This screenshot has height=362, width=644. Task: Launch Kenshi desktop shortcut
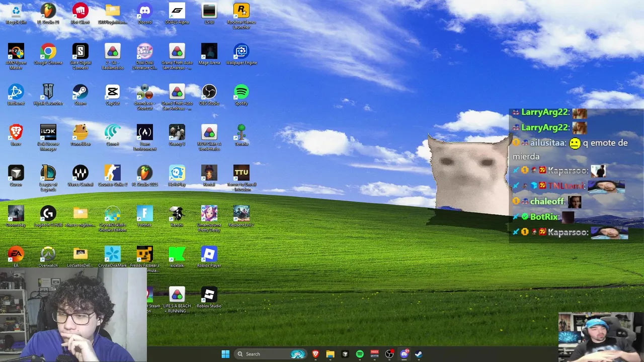tap(177, 217)
